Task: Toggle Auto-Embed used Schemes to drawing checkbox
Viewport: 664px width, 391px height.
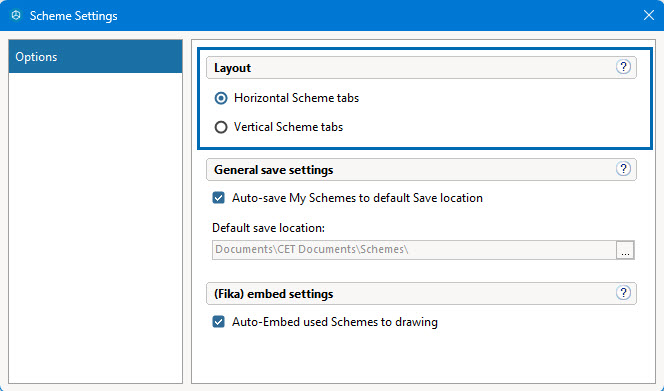Action: (219, 322)
